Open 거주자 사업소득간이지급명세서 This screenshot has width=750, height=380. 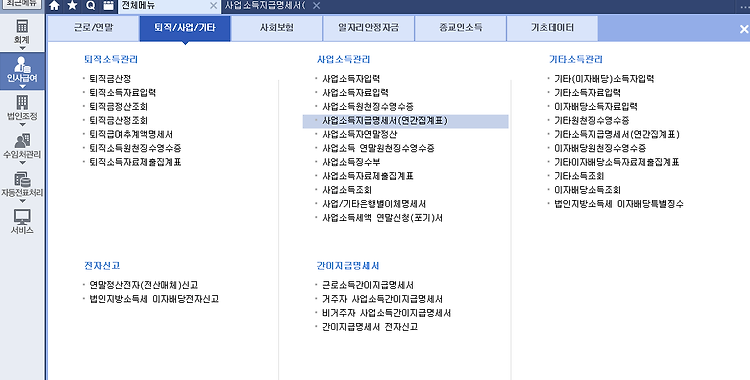click(x=382, y=299)
